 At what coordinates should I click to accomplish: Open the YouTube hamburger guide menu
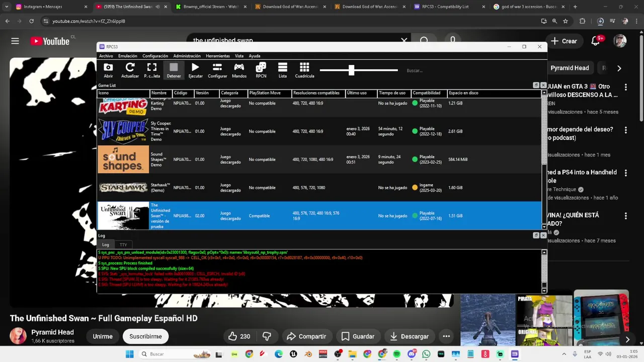coord(15,41)
